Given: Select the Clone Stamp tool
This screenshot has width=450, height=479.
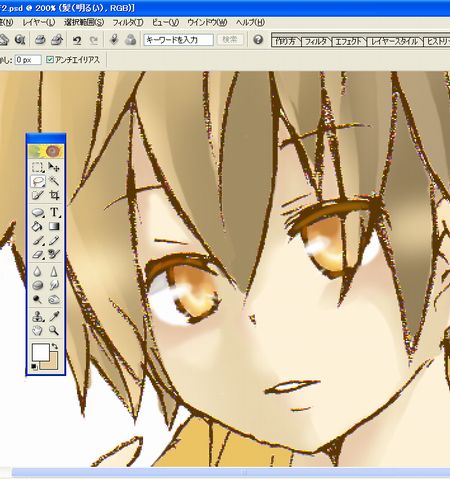Looking at the screenshot, I should tap(37, 316).
